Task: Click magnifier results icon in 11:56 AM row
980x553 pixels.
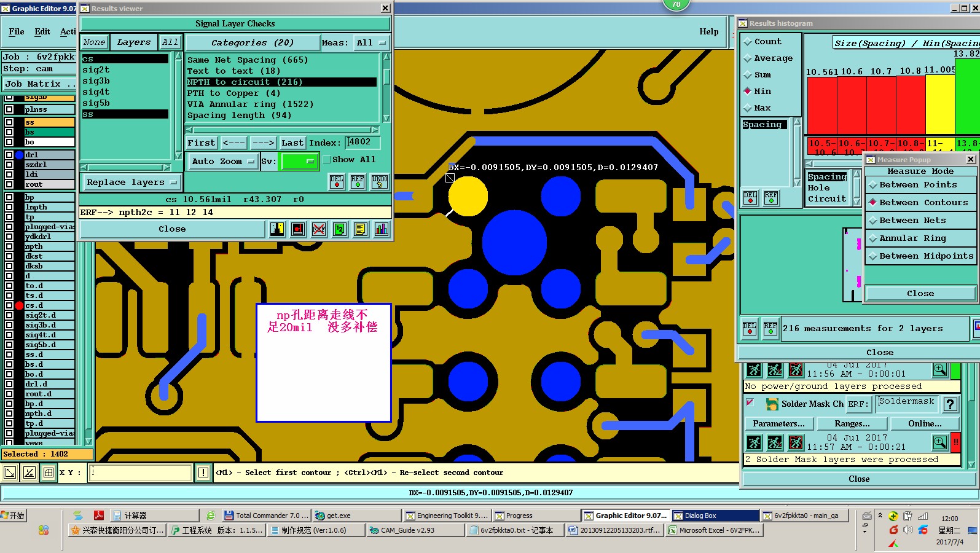Action: click(x=940, y=370)
